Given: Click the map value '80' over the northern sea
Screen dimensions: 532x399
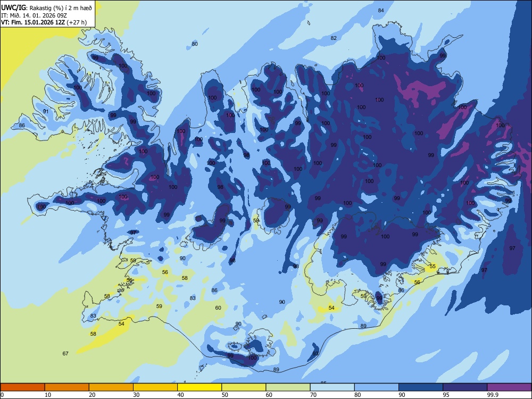Looking at the screenshot, I should (x=195, y=44).
